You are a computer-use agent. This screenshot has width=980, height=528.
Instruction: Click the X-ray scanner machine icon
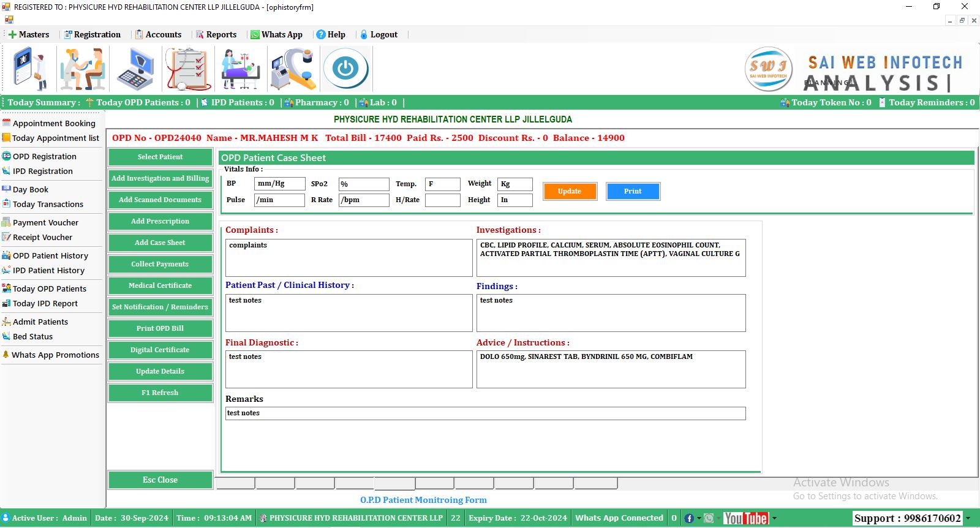click(x=293, y=69)
